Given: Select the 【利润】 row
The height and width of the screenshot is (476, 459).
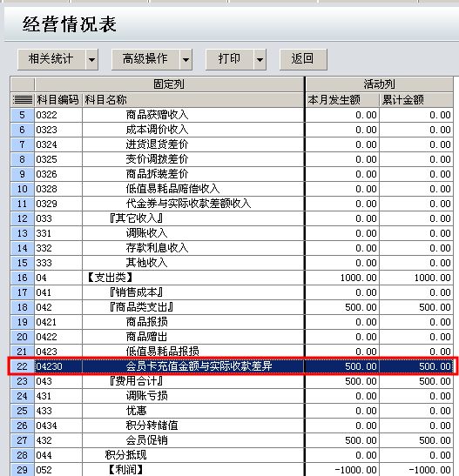Looking at the screenshot, I should pyautogui.click(x=232, y=470).
